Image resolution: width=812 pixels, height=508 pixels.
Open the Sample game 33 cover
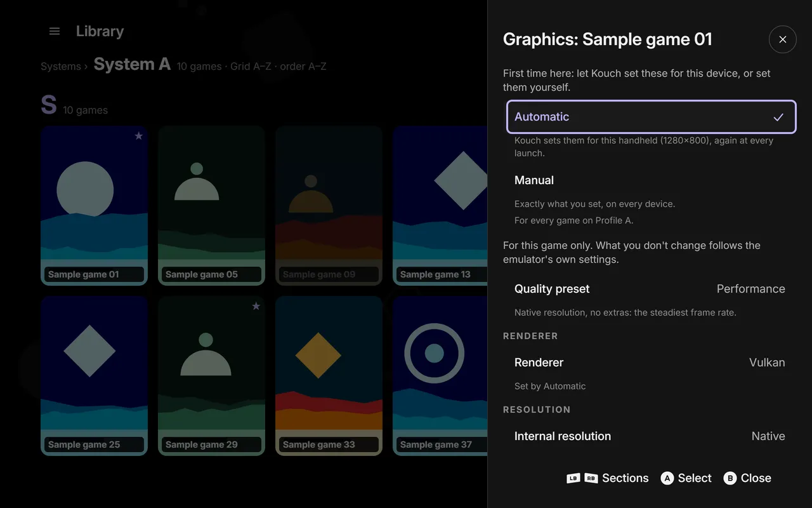click(x=329, y=376)
